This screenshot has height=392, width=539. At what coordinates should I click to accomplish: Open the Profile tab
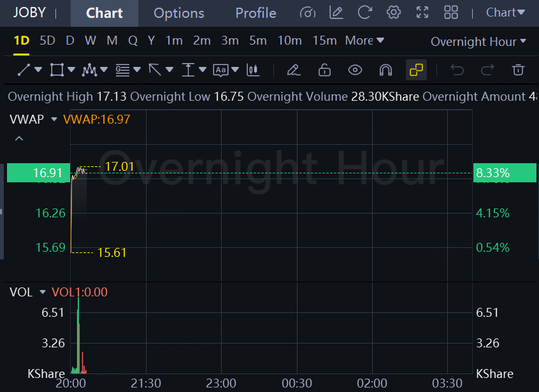(255, 13)
